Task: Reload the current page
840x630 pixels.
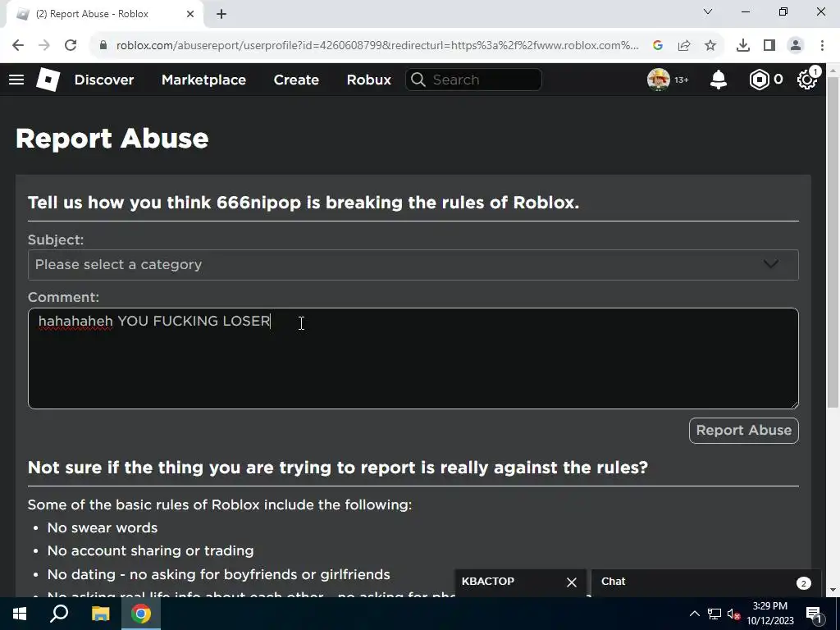Action: click(71, 46)
